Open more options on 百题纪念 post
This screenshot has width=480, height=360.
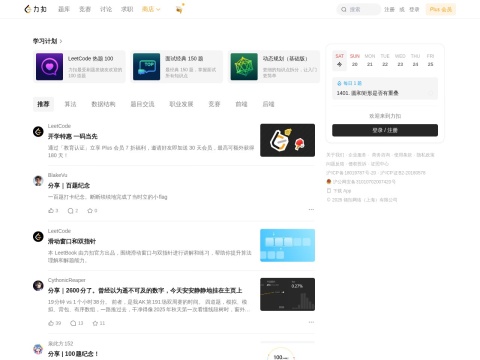(x=311, y=210)
